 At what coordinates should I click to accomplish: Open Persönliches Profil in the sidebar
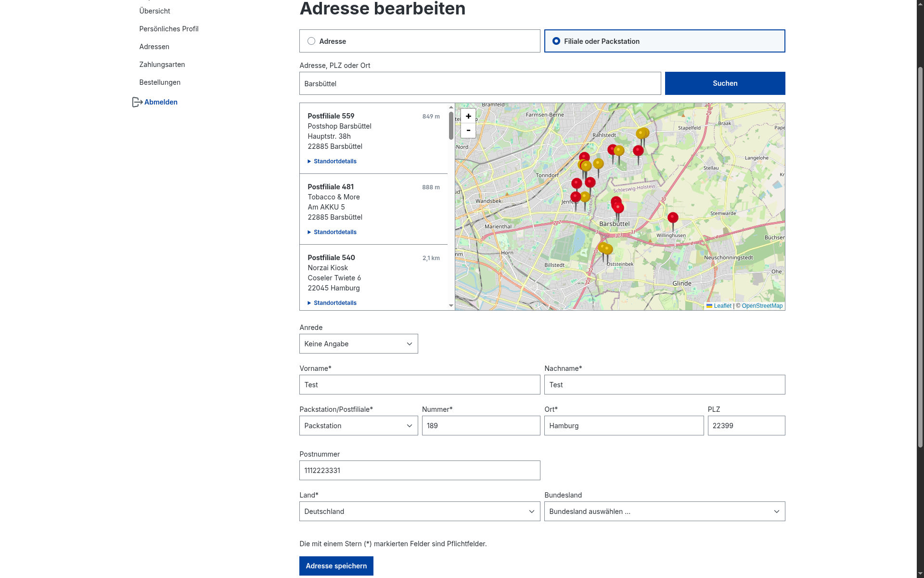tap(169, 29)
